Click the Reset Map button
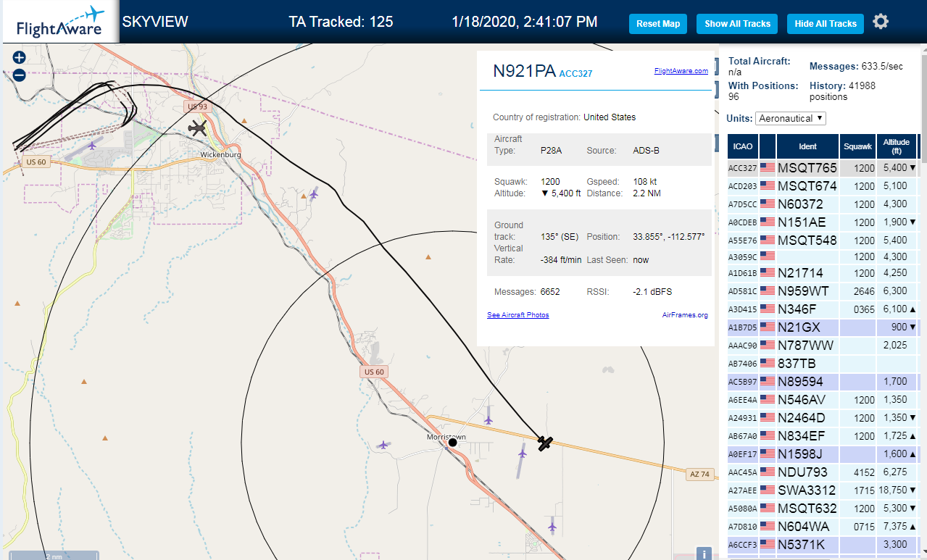The width and height of the screenshot is (927, 560). pos(658,24)
